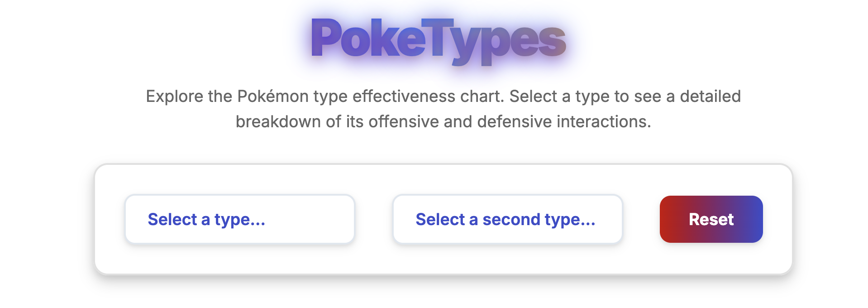Open the "Select a type..." dropdown

[x=239, y=219]
